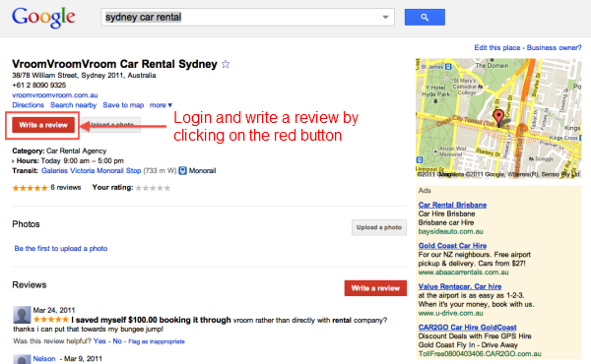Click the Business owner? link
Viewport: 591px width, 364px height.
[554, 48]
